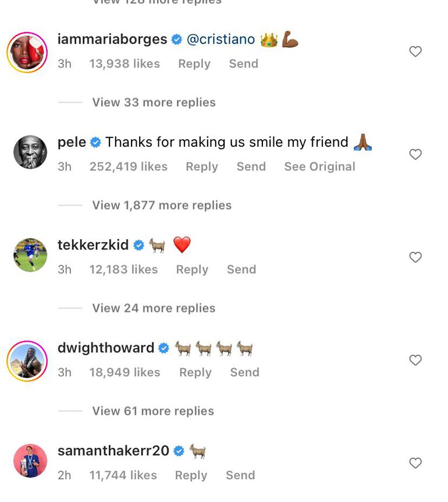Screen dimensions: 448x502
Task: Open samanthakerr20's profile picture
Action: click(30, 461)
